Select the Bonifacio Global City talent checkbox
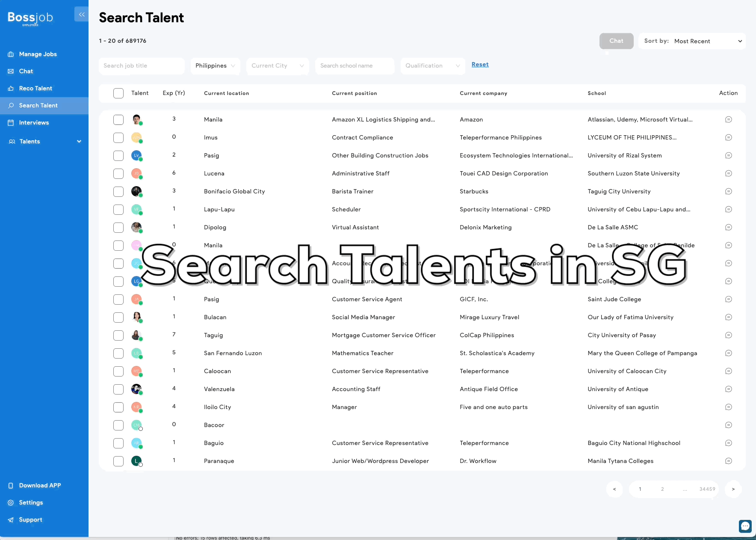Image resolution: width=756 pixels, height=540 pixels. pos(118,192)
